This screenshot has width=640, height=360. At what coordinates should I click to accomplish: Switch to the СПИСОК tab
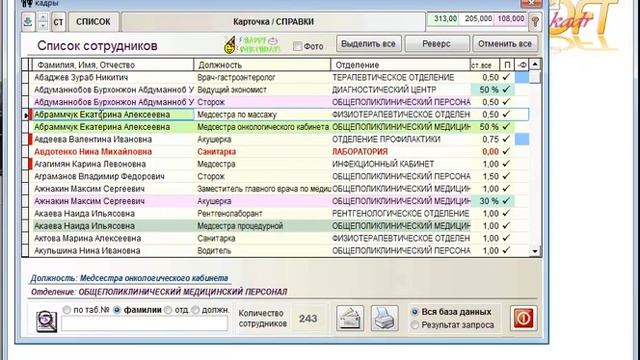click(x=93, y=22)
